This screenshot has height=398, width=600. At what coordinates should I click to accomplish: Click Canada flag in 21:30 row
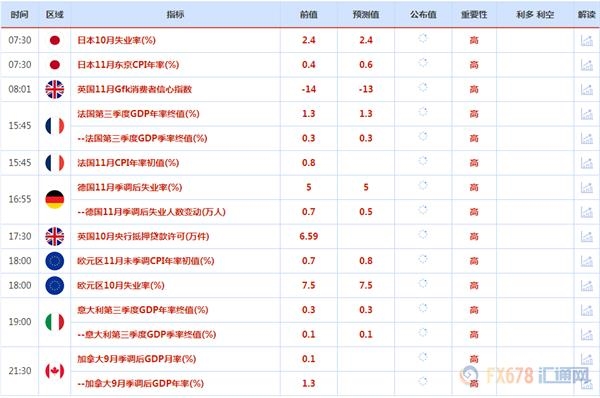(55, 371)
